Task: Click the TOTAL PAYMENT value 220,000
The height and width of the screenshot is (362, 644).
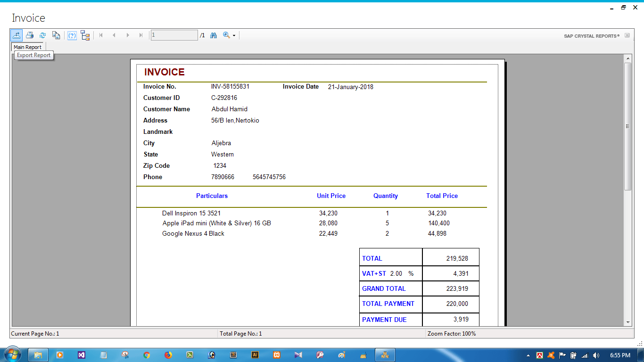Action: (457, 304)
